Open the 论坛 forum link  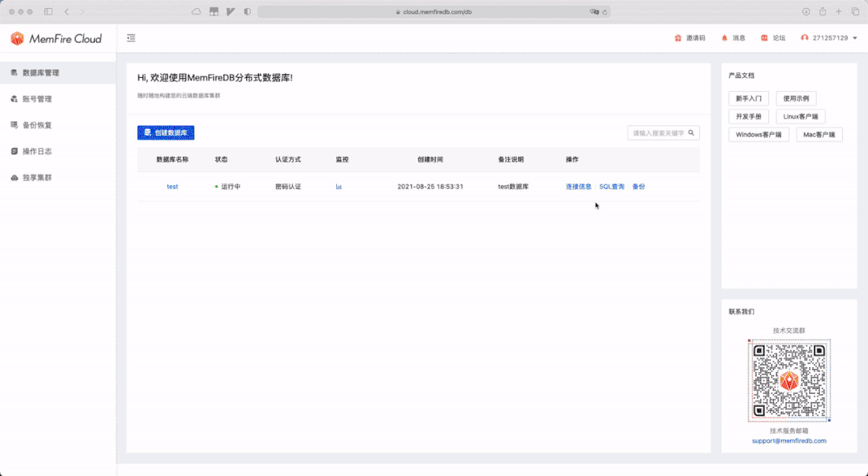click(773, 38)
